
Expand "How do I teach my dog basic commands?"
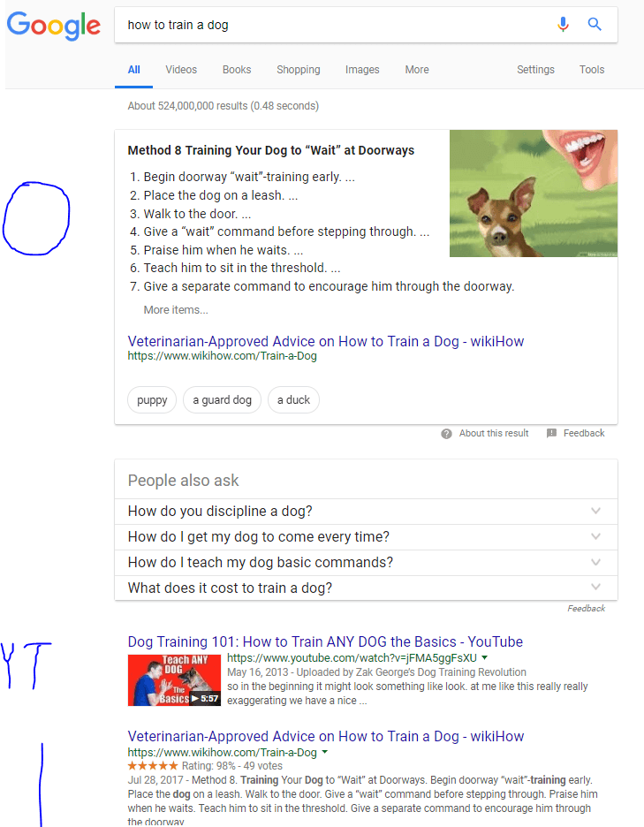pos(595,563)
